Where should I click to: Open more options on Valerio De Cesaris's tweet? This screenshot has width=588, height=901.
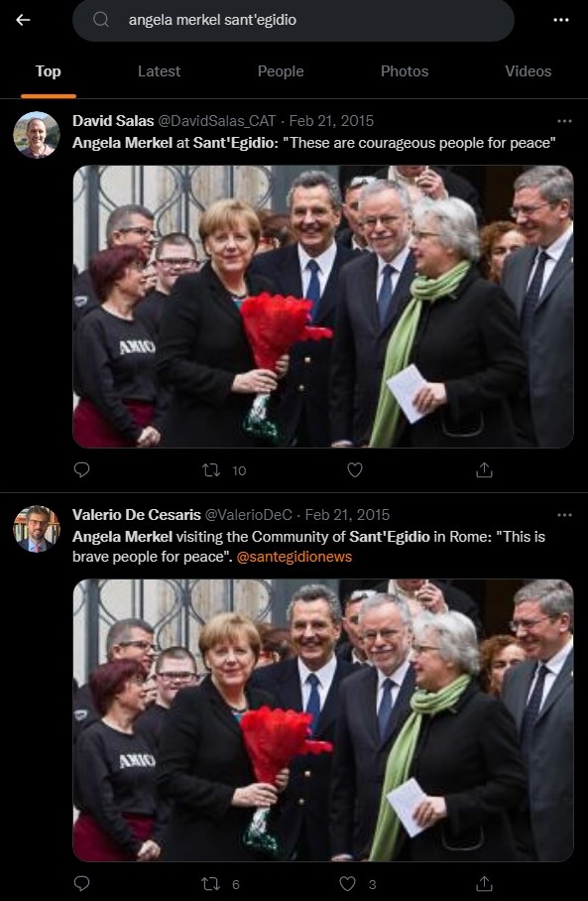click(x=564, y=515)
